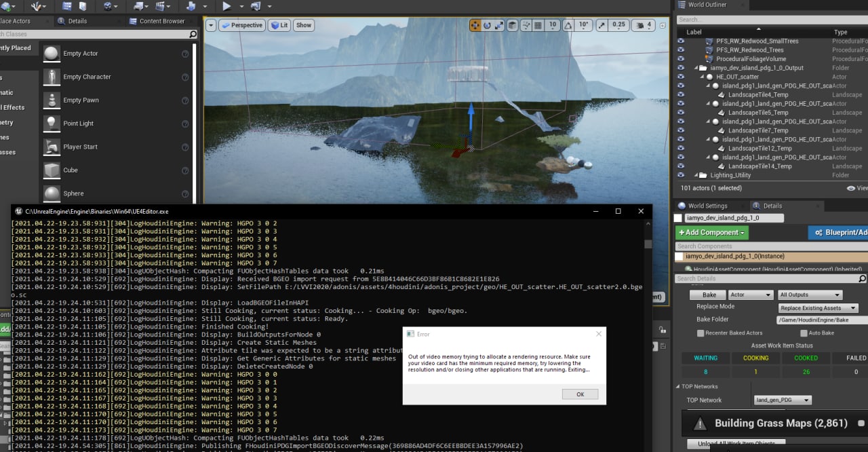This screenshot has width=868, height=452.
Task: Collapse the iamyo_dev_island_pdg_1_0_Output folder
Action: pos(696,68)
